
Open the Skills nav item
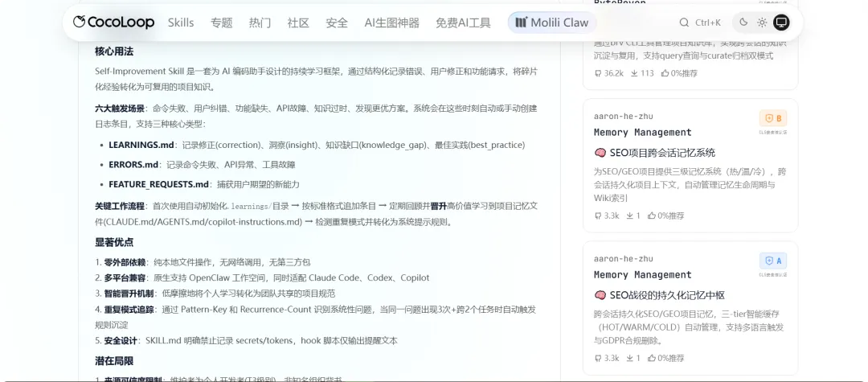click(181, 23)
